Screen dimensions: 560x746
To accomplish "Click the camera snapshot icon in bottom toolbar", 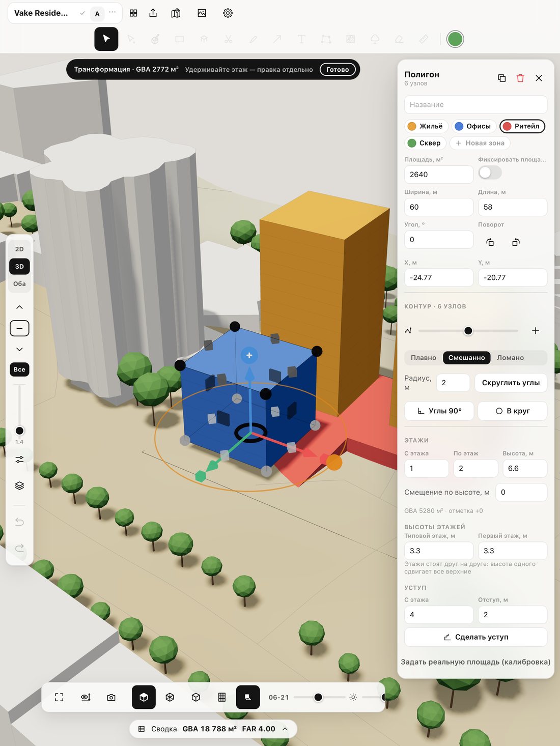I will (x=111, y=697).
